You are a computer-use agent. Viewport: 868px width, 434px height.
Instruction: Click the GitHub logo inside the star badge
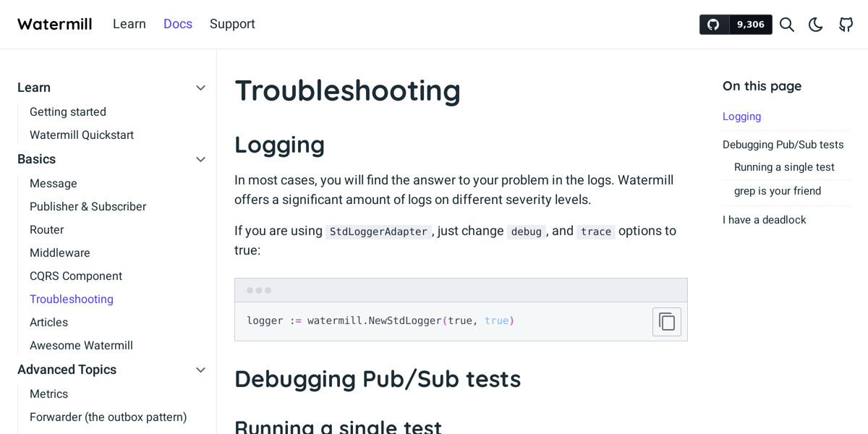click(x=713, y=24)
